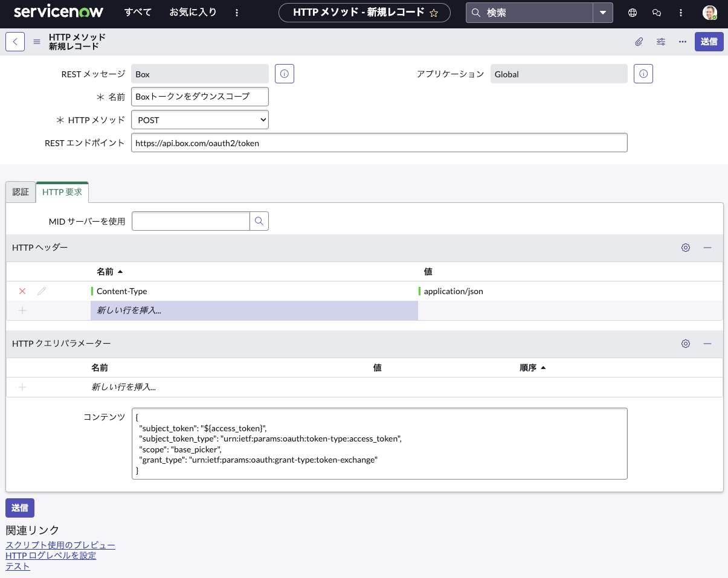Click 名前 column in query parameters
This screenshot has height=578, width=728.
click(x=100, y=368)
